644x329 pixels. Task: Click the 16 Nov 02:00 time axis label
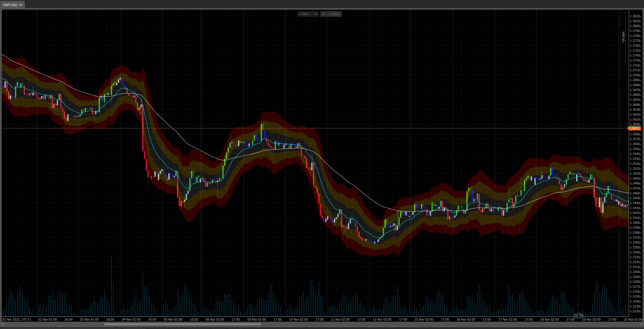point(466,319)
